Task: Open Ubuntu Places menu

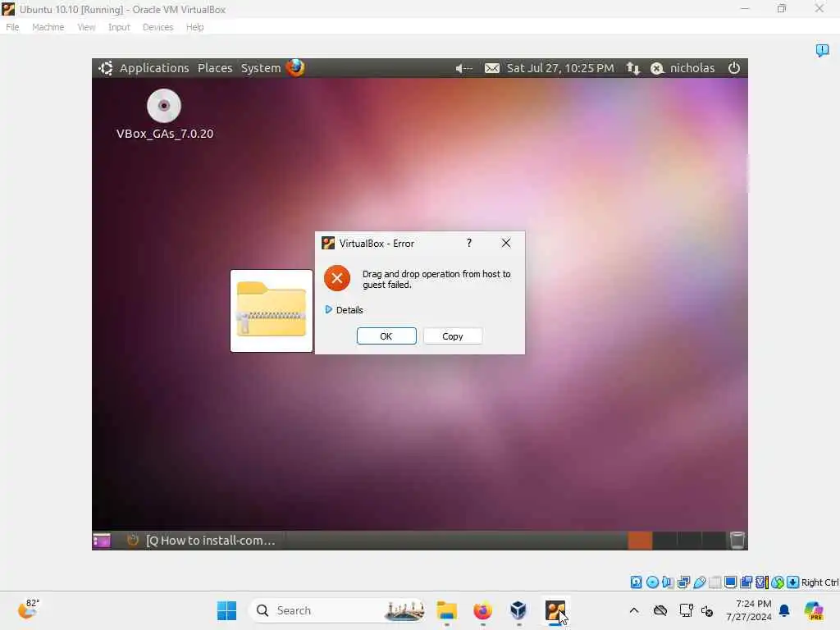Action: 215,68
